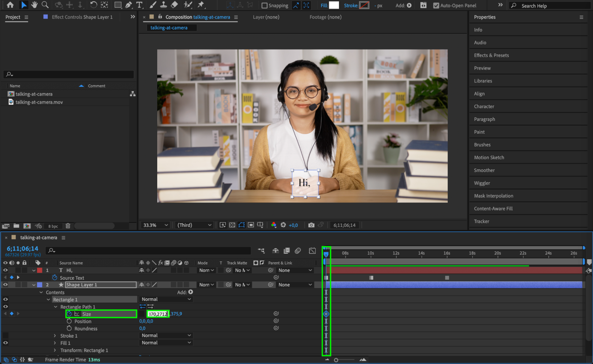Screen dimensions: 593x364
Task: Click the Fill label link
Action: [x=324, y=6]
